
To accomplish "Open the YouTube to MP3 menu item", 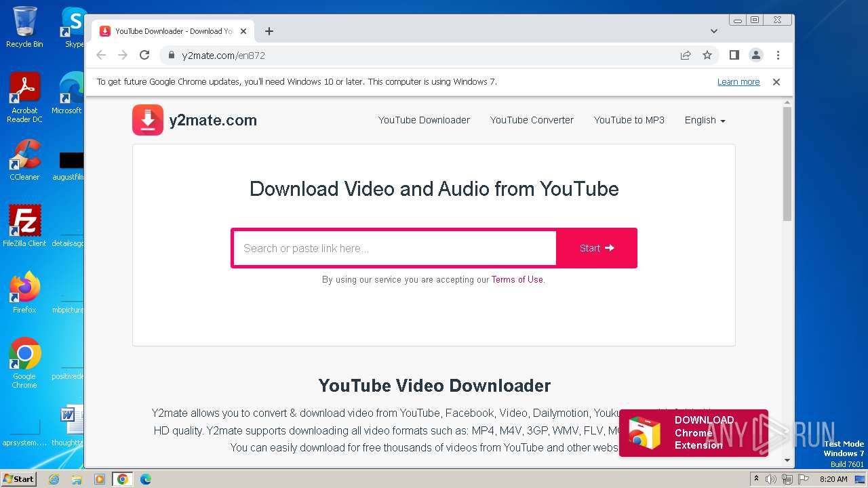I will (629, 120).
